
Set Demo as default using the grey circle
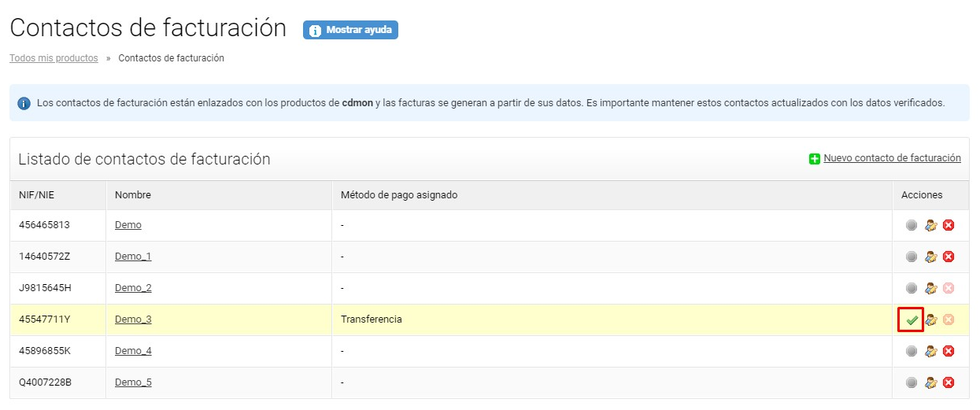point(912,225)
